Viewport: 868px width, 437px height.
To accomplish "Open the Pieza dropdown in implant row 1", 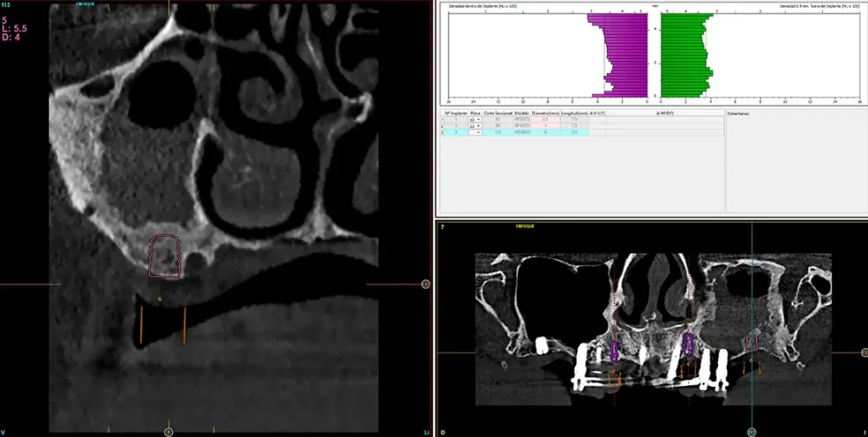I will point(477,119).
